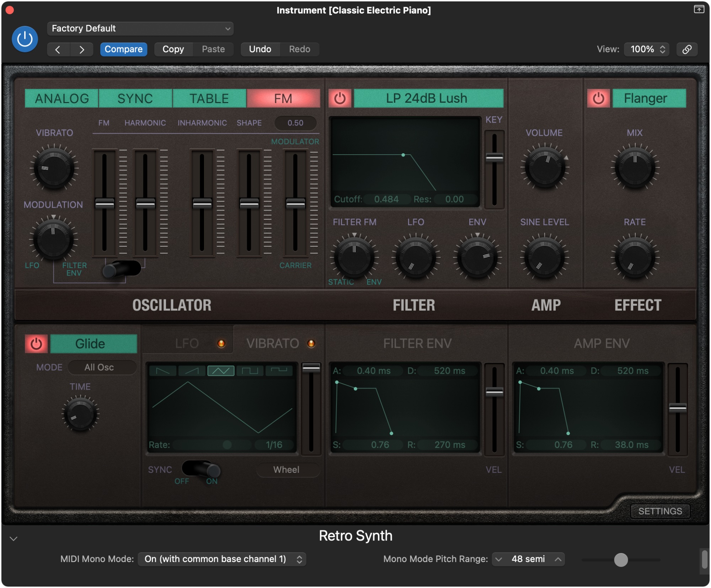
Task: Toggle the LFO SYNC off/on switch
Action: [201, 470]
